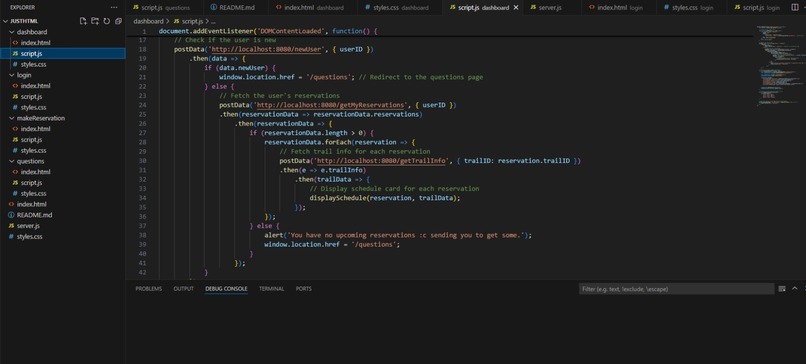Open the styles.css login tab
Screen dimensions: 806x364
[691, 8]
